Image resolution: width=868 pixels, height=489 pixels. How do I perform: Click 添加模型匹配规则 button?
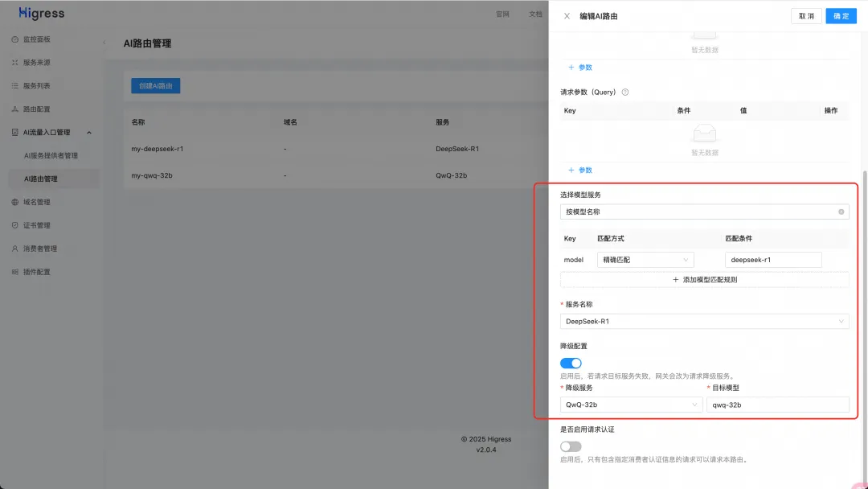coord(704,280)
